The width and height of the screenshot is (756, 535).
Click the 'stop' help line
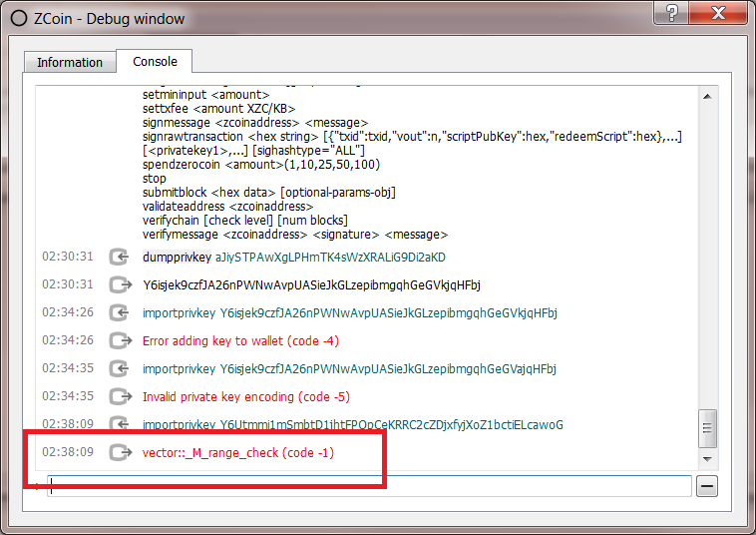155,179
